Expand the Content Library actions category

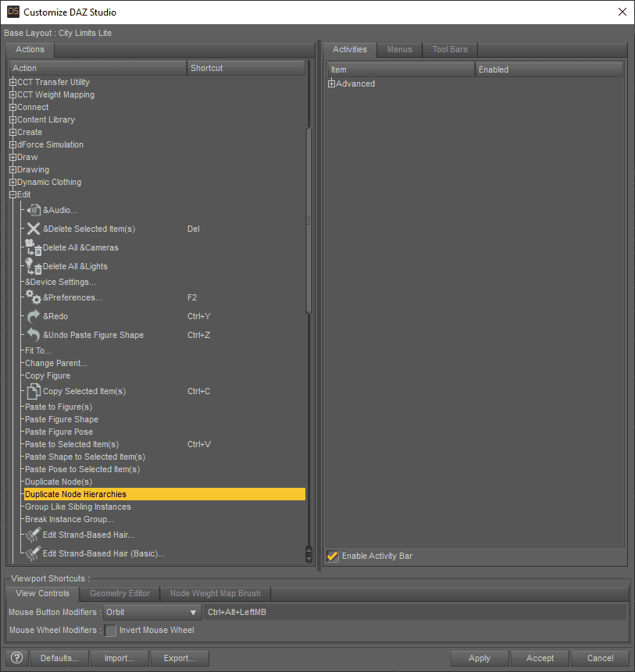tap(12, 119)
